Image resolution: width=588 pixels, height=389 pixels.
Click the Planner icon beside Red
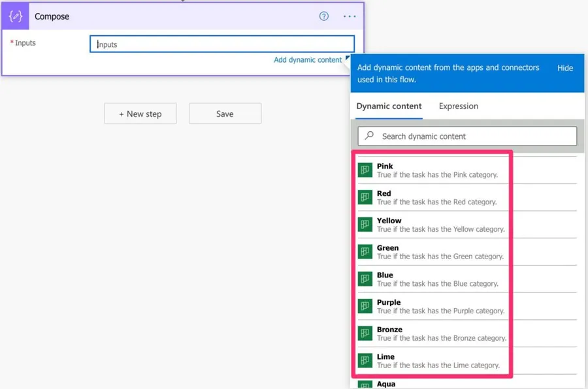(x=365, y=197)
